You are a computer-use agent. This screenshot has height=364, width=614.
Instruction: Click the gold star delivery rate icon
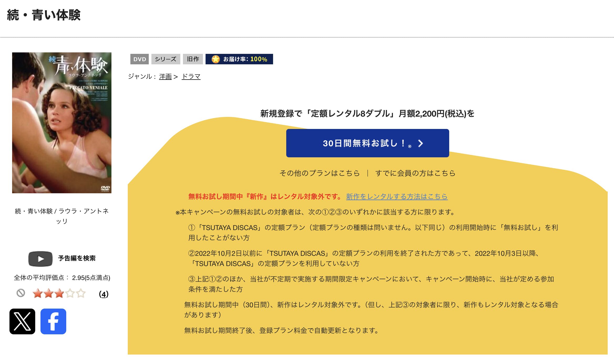click(x=216, y=59)
